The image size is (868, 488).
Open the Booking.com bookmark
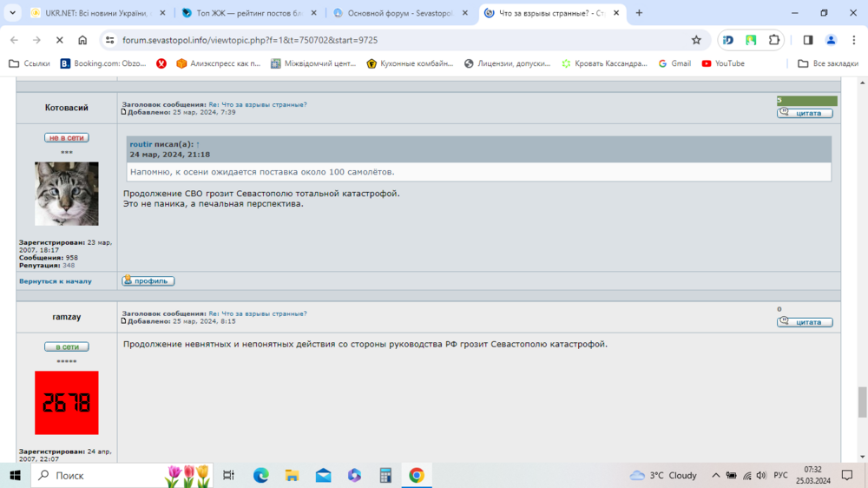pos(103,63)
